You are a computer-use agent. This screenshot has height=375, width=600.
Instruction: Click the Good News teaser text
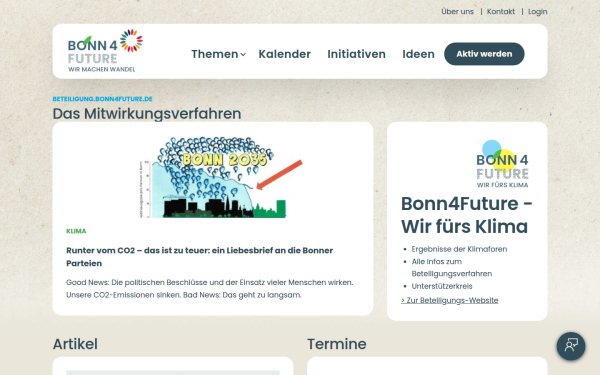pos(210,289)
